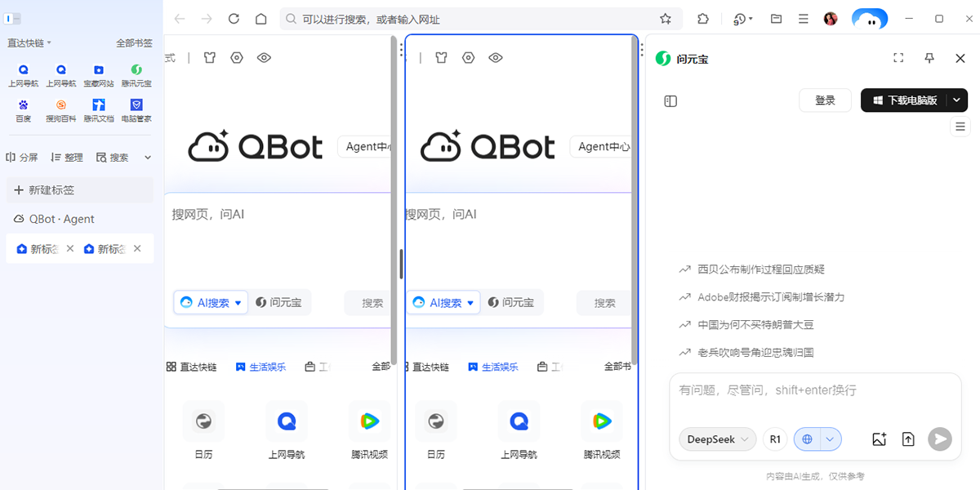
Task: Select the first 新标签 tab in split group
Action: [38, 249]
